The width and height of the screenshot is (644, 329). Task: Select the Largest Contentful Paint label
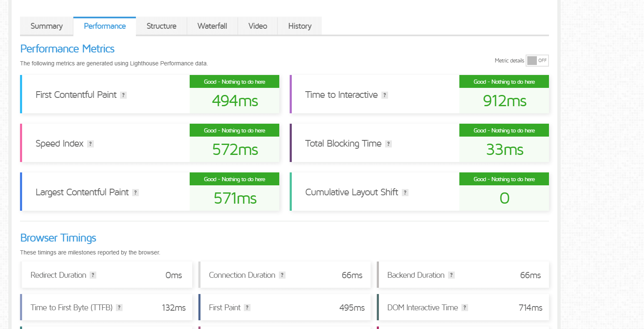pyautogui.click(x=82, y=192)
